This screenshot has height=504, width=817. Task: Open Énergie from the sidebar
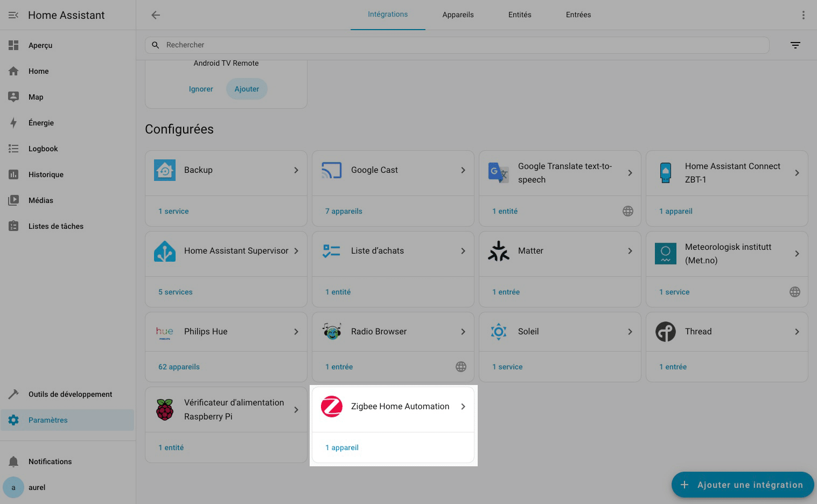(x=41, y=123)
